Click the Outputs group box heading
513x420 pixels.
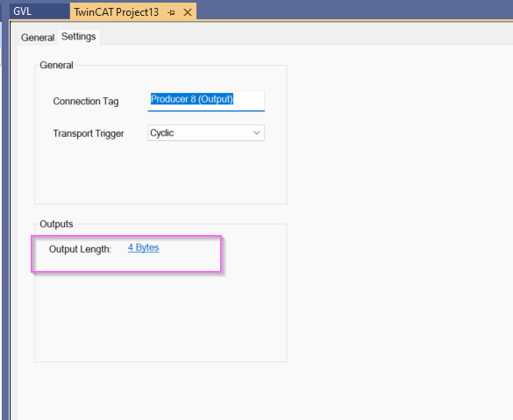point(56,224)
